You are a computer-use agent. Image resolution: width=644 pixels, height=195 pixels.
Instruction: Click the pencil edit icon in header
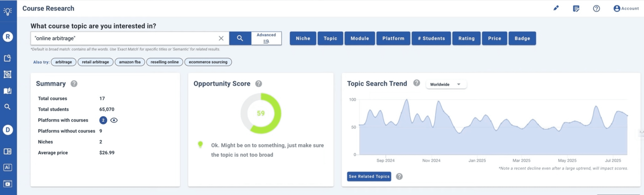click(x=556, y=8)
